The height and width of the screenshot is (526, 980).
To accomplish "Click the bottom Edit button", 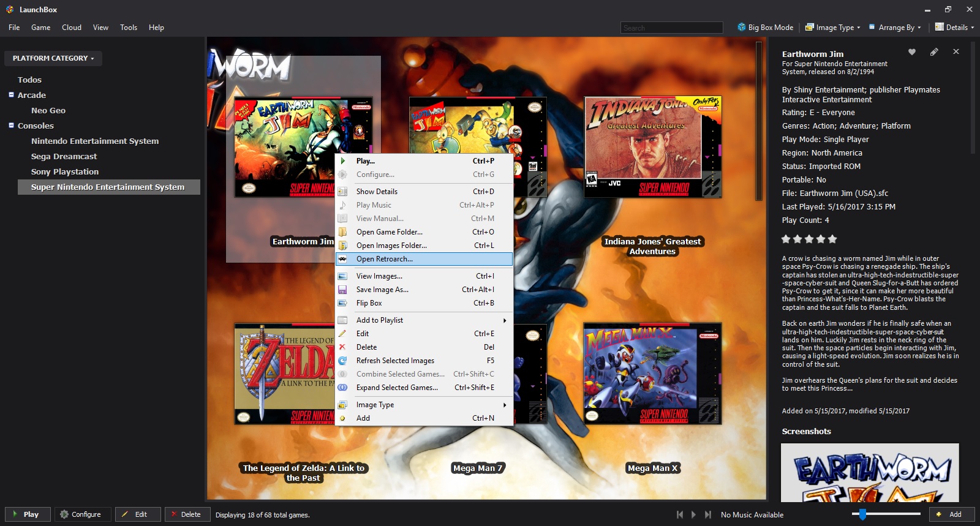I will point(138,514).
